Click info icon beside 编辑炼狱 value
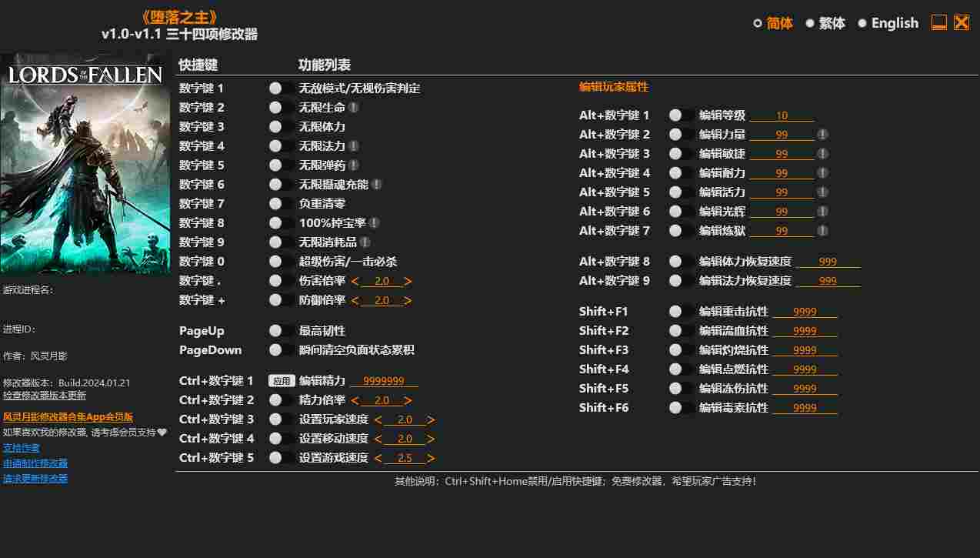The height and width of the screenshot is (558, 980). tap(822, 231)
